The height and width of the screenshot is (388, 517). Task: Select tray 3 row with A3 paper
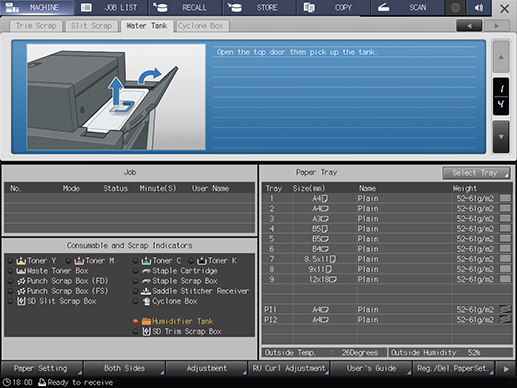click(387, 219)
